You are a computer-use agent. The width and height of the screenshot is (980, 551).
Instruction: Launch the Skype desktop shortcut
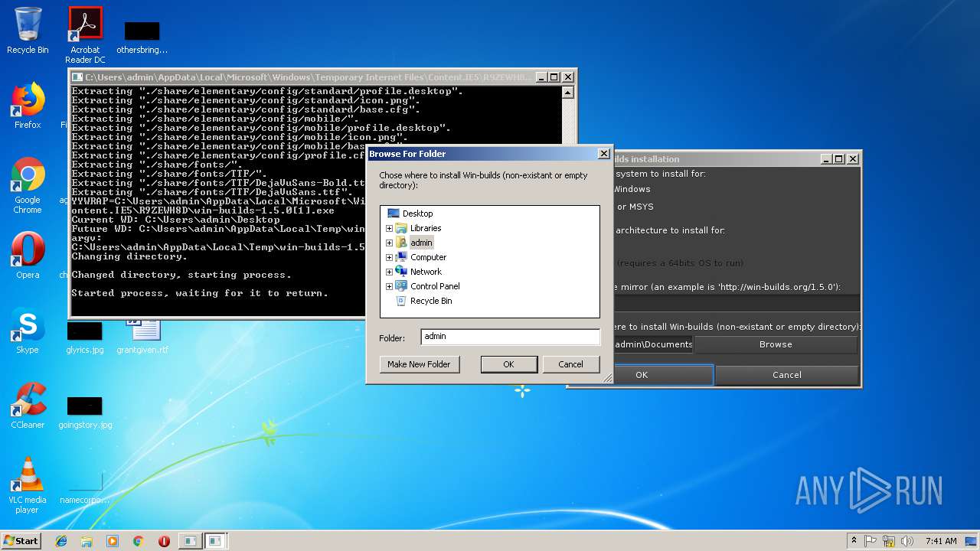[28, 331]
